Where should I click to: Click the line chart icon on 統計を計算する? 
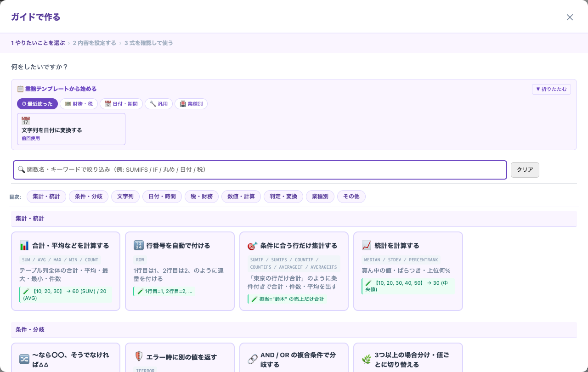click(367, 246)
